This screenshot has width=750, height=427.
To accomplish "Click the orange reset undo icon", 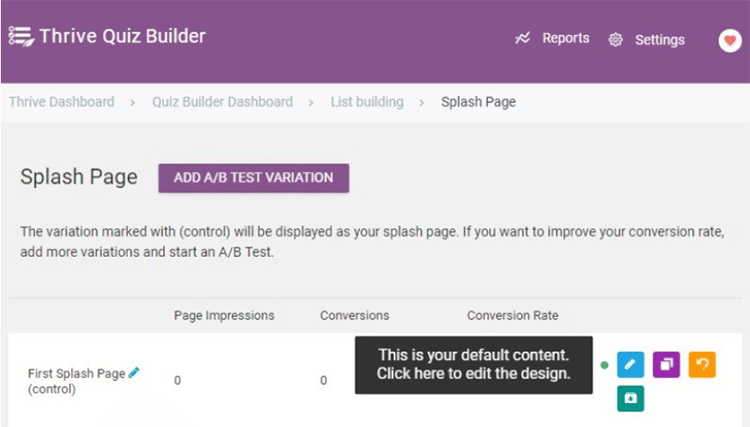I will (x=702, y=365).
